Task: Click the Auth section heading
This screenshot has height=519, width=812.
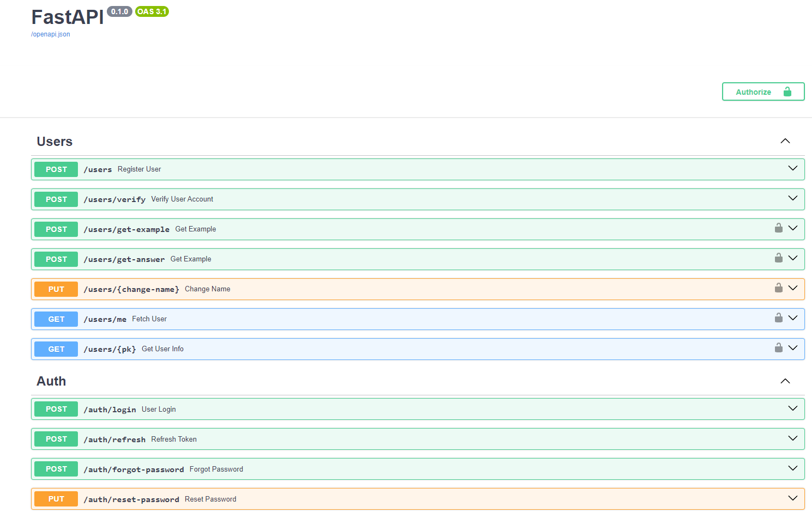Action: (x=51, y=381)
